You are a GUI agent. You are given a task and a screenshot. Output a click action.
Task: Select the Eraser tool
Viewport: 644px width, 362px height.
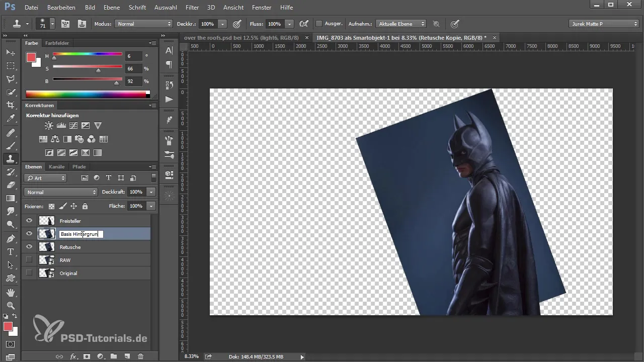11,185
